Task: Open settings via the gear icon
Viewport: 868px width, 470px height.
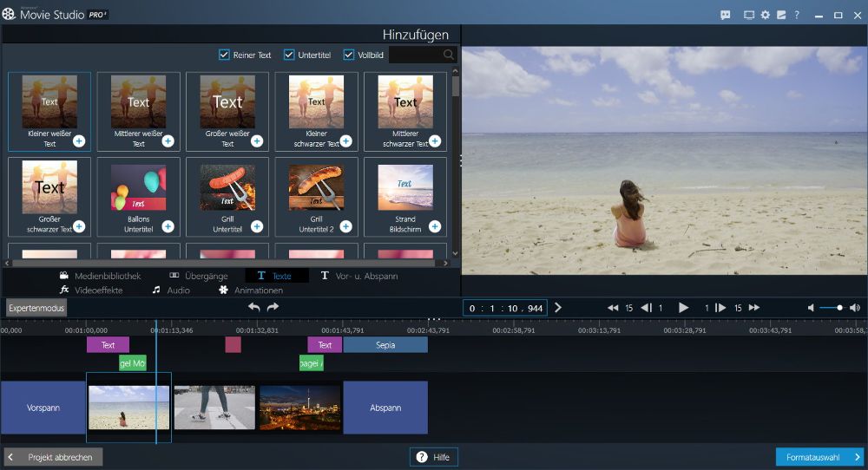Action: pyautogui.click(x=765, y=15)
